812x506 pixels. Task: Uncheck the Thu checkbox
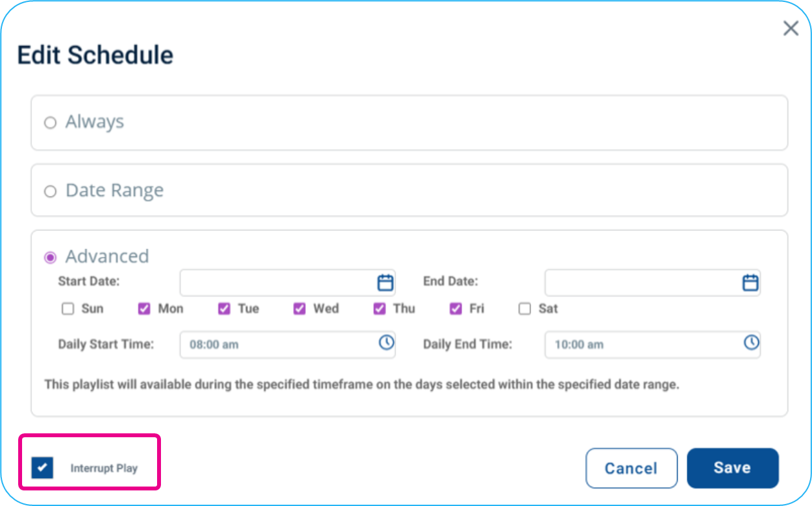point(379,309)
